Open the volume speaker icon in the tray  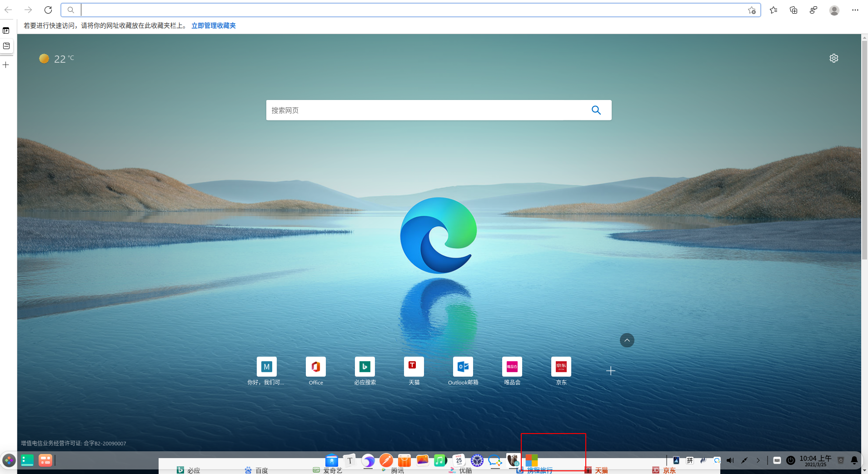(x=730, y=460)
